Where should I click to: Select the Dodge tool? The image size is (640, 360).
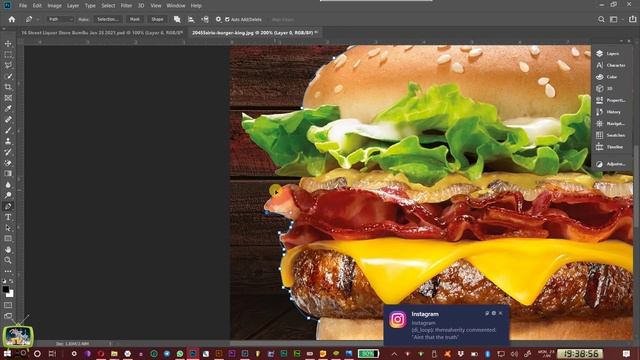click(8, 195)
